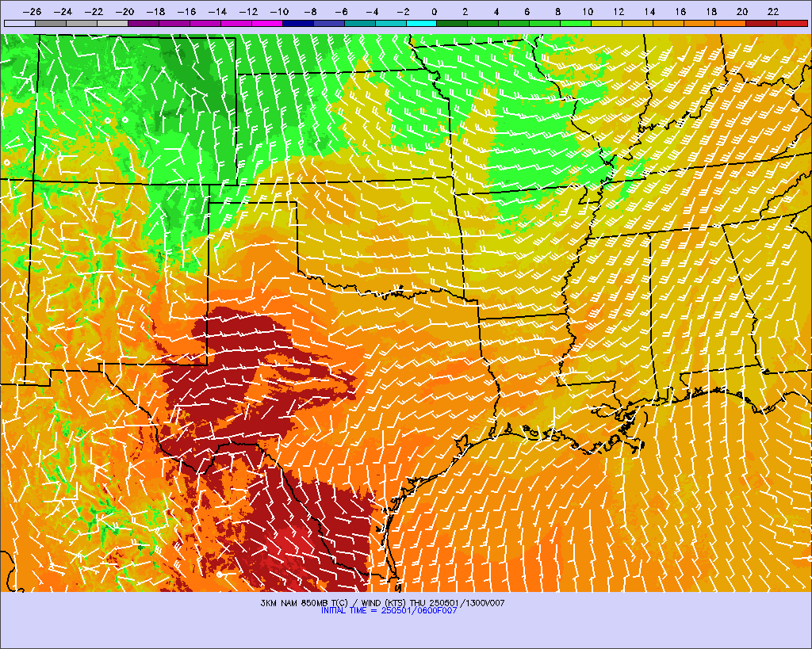The height and width of the screenshot is (649, 812).
Task: Click the bright red swatch above 22
Action: tap(792, 23)
